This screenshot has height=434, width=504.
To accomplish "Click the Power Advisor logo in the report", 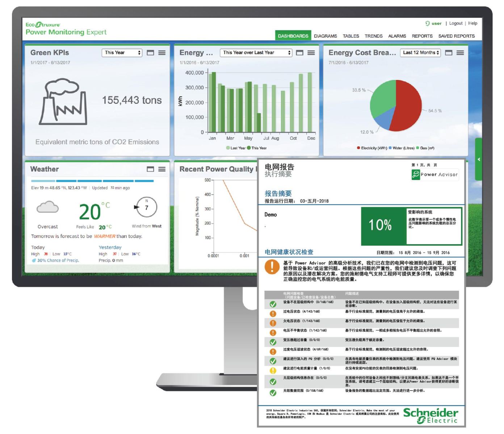I will [435, 175].
